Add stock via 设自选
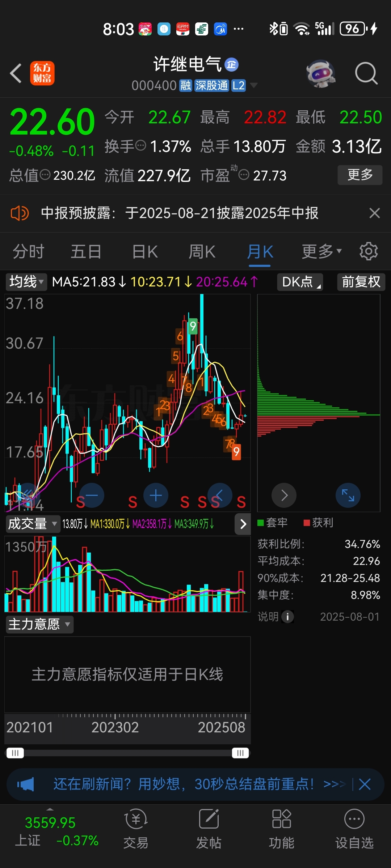 (354, 829)
